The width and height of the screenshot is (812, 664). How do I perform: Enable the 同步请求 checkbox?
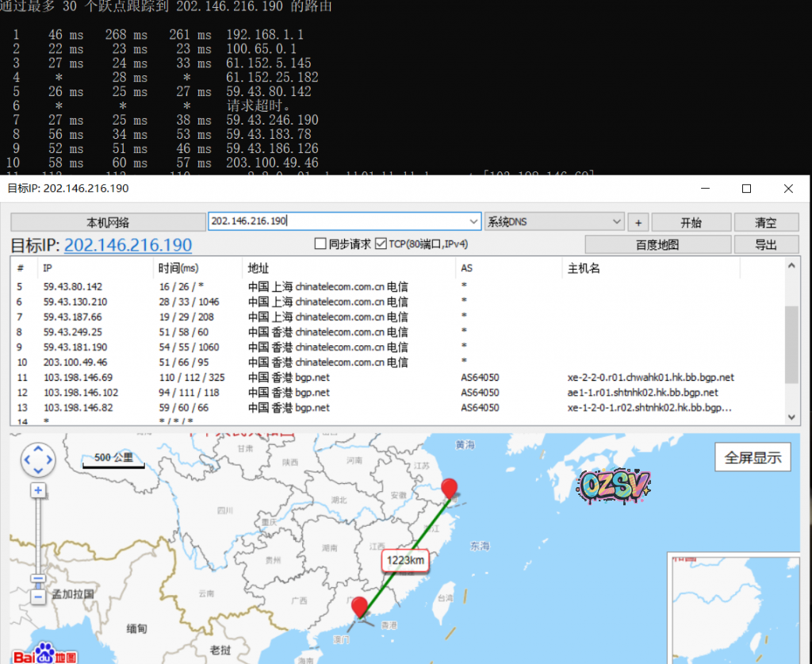pyautogui.click(x=320, y=244)
